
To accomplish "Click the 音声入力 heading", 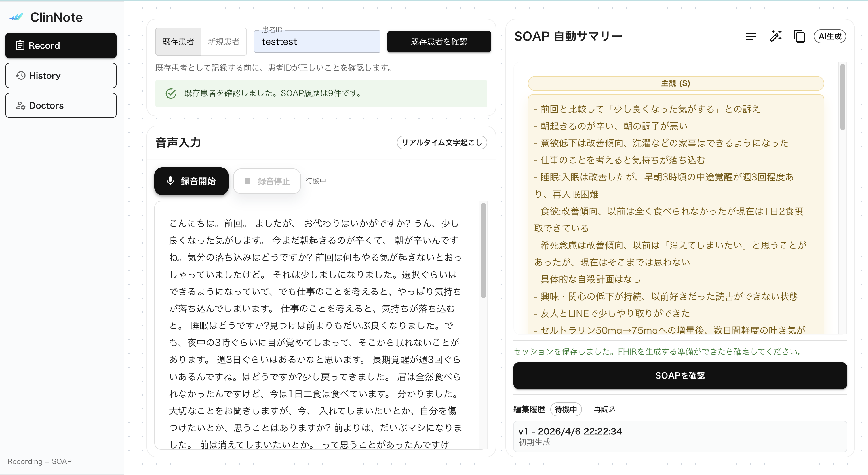I will pyautogui.click(x=178, y=142).
